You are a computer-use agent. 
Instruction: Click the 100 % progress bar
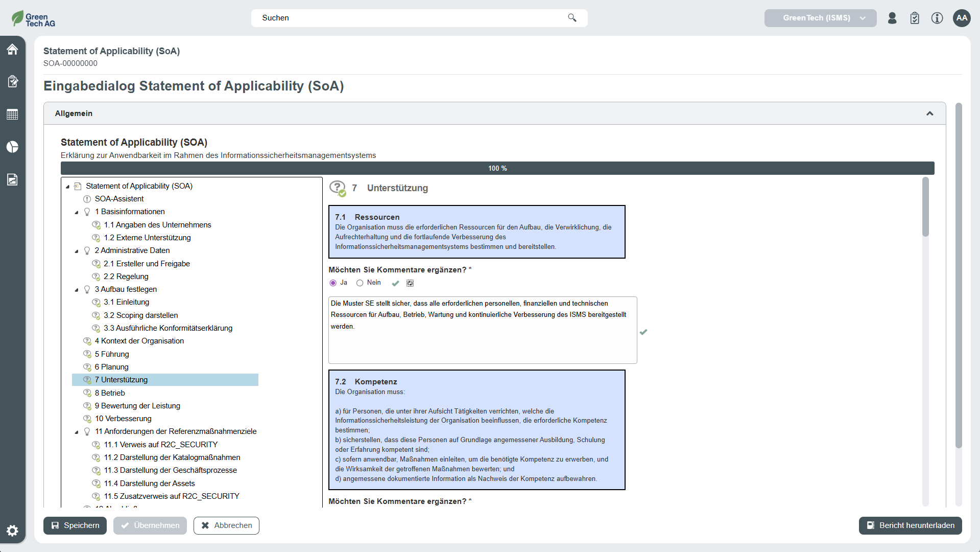(x=497, y=168)
